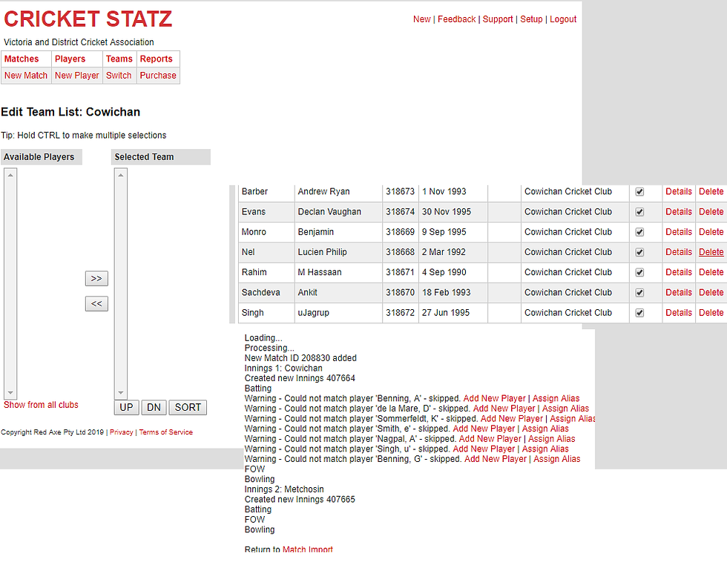The width and height of the screenshot is (727, 588).
Task: Click up arrow of Selected Team scrollbar
Action: click(120, 175)
